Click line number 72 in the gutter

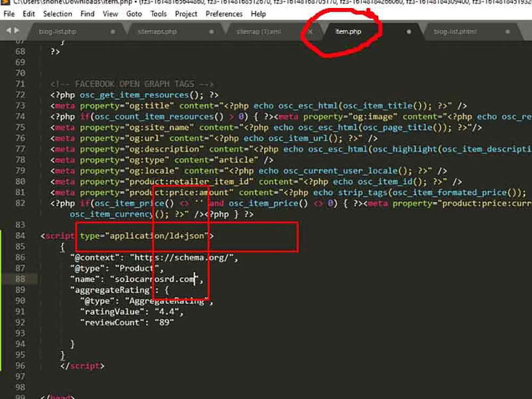pyautogui.click(x=20, y=95)
